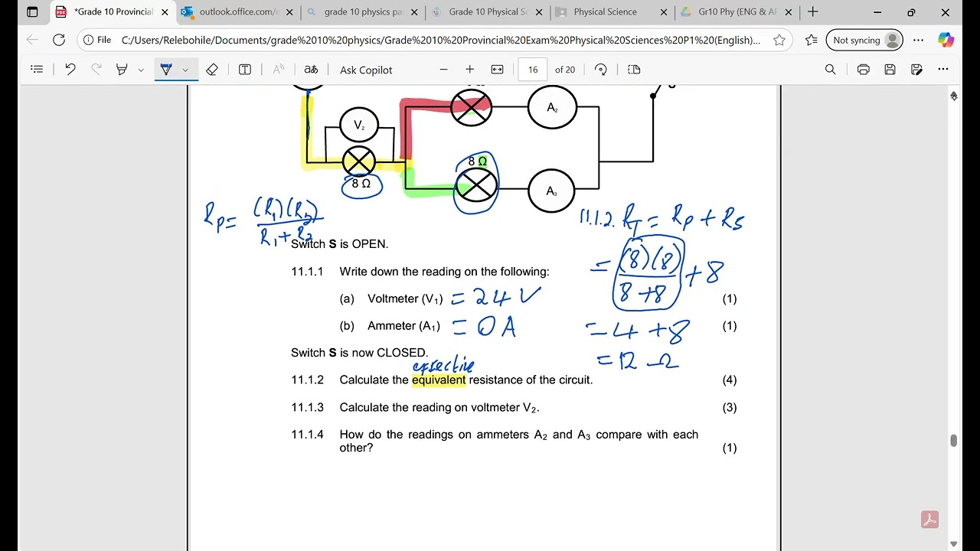Click 'Switch S is now CLOSED' text
Screen dimensions: 980x551
tap(360, 353)
